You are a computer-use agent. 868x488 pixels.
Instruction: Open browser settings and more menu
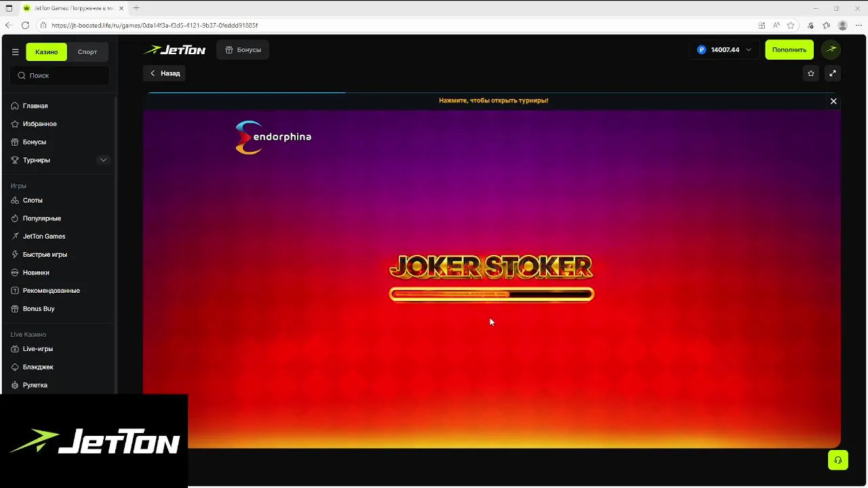click(859, 25)
